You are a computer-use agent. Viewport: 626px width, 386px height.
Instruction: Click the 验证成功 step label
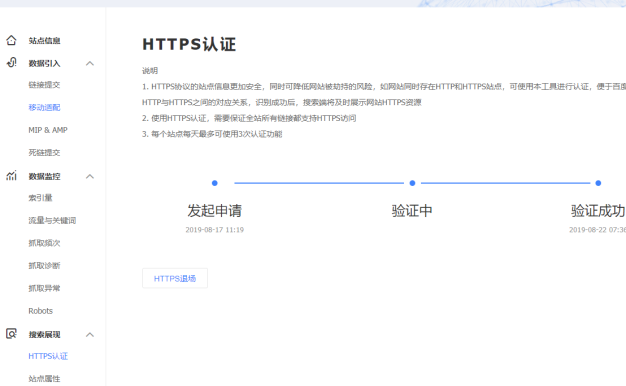598,210
